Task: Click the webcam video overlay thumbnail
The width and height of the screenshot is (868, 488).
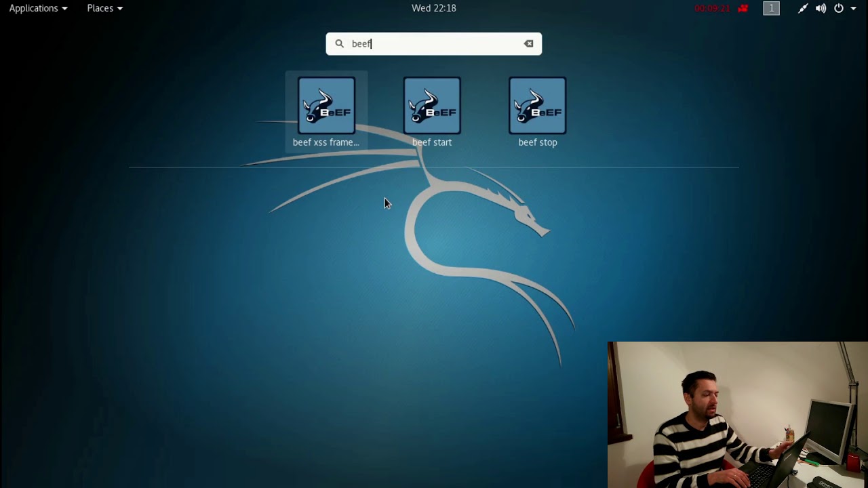Action: (x=738, y=415)
